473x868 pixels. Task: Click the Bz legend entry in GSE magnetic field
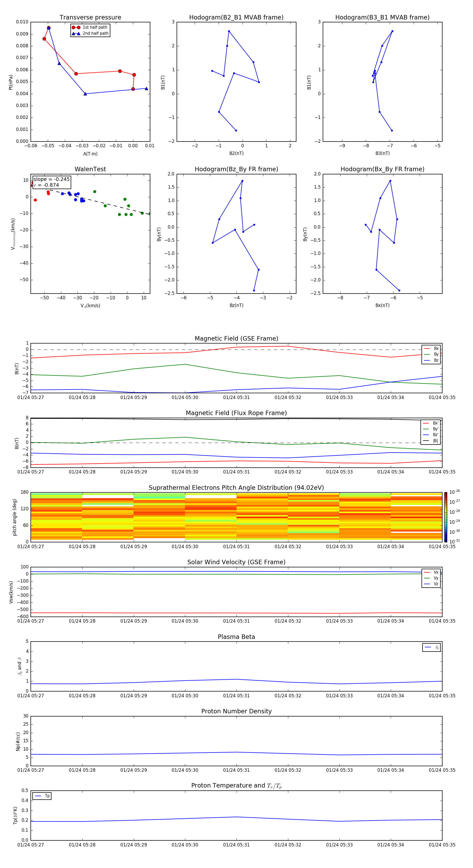click(x=431, y=361)
